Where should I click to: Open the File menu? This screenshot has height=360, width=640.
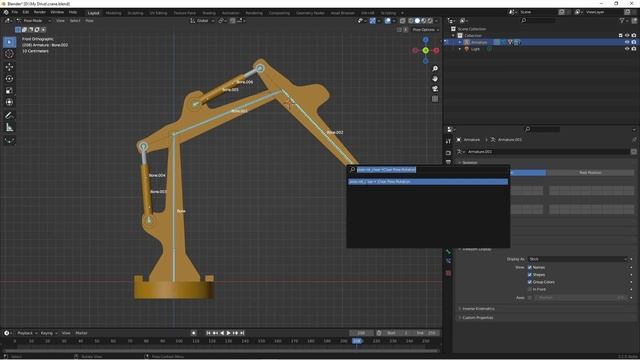tap(15, 12)
